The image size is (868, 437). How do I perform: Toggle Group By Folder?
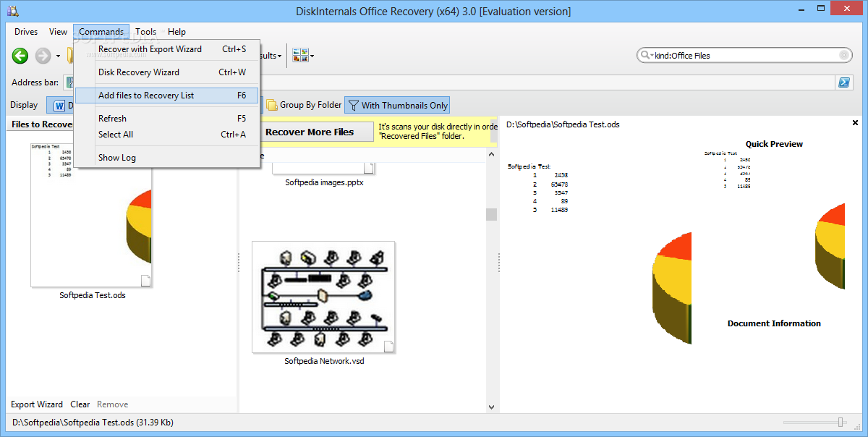(x=304, y=105)
